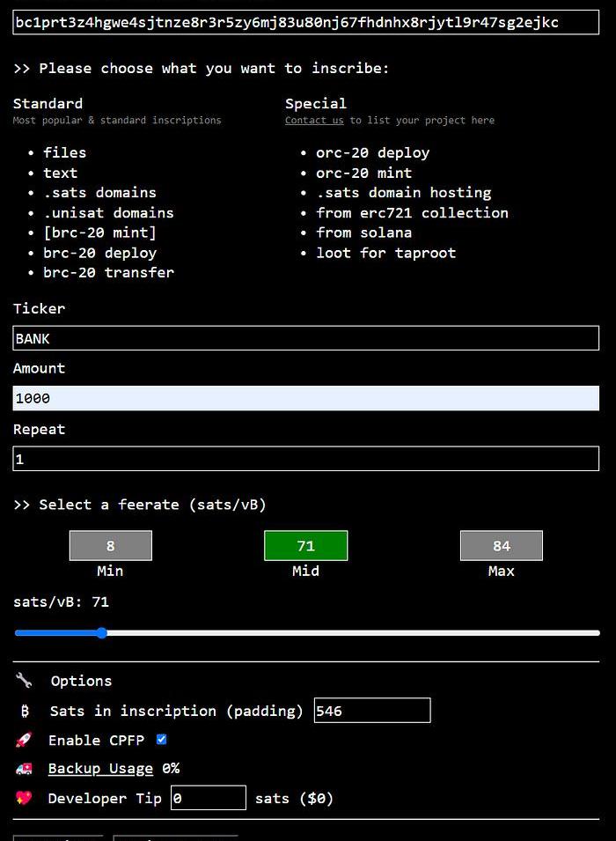The width and height of the screenshot is (616, 841).
Task: Focus the Ticker input field
Action: [305, 338]
